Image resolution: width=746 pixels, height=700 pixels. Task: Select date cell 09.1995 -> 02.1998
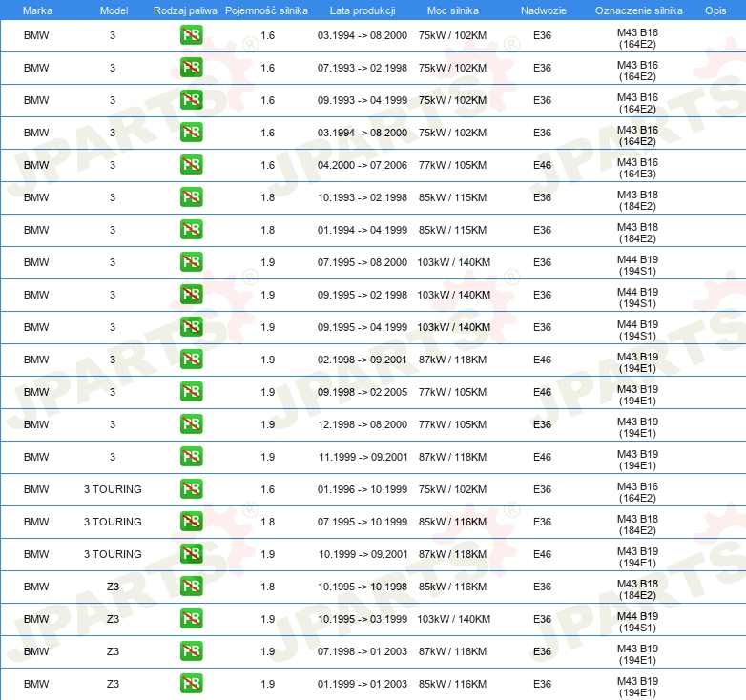363,295
